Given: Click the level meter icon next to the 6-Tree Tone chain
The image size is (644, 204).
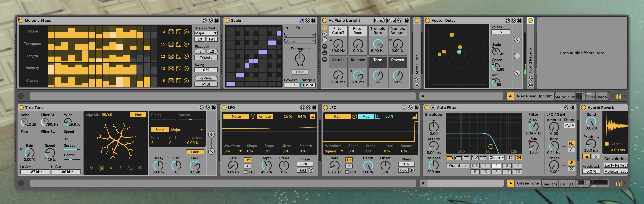Looking at the screenshot, I should pos(618,183).
